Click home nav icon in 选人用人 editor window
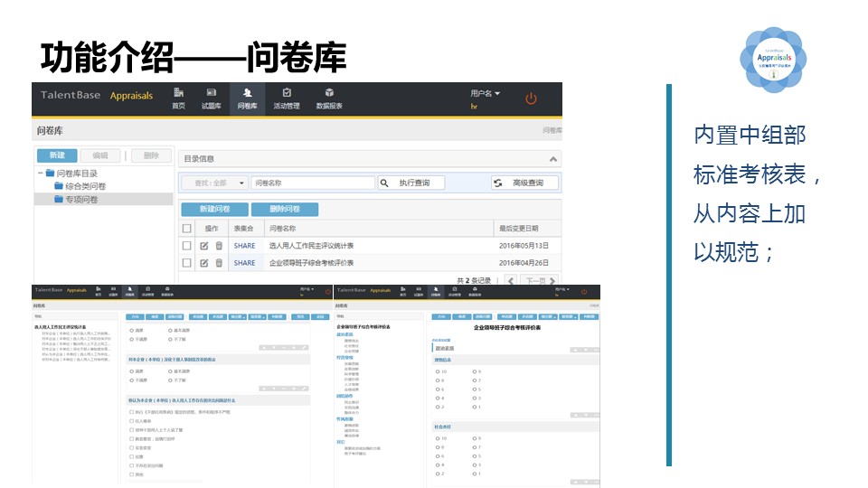Screen dimensions: 868x488 [99, 289]
